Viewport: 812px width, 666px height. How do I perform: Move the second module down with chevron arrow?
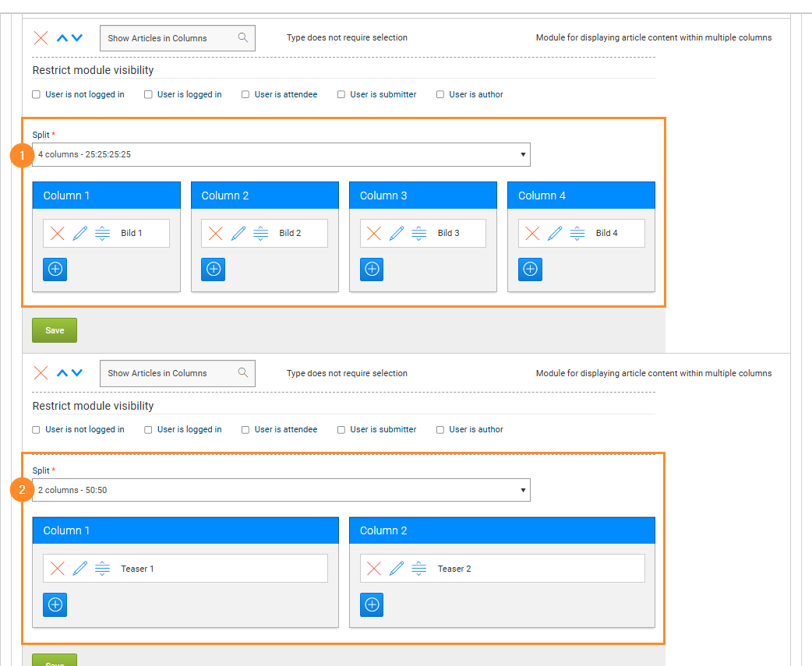pyautogui.click(x=77, y=372)
